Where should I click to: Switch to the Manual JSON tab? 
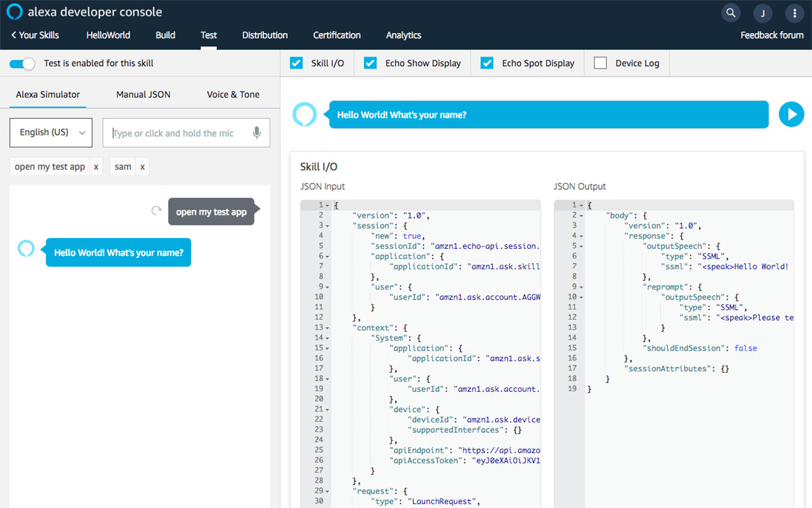click(x=143, y=94)
